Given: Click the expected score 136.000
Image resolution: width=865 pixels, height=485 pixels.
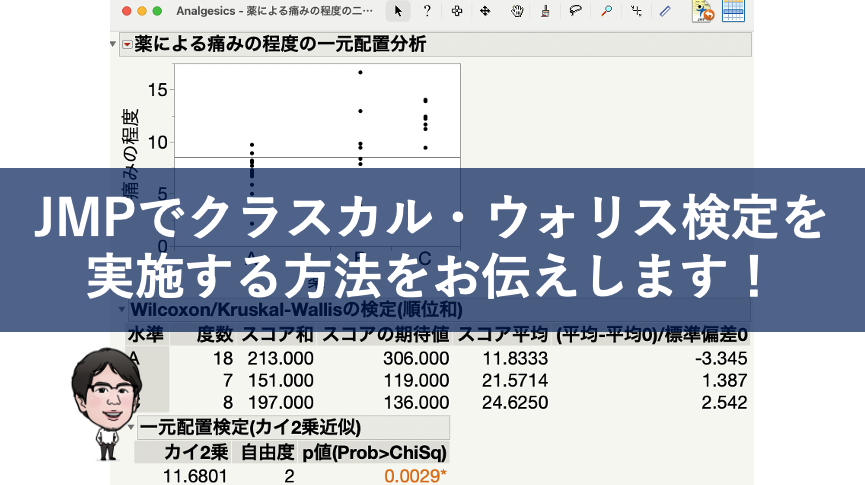Looking at the screenshot, I should pyautogui.click(x=416, y=403).
